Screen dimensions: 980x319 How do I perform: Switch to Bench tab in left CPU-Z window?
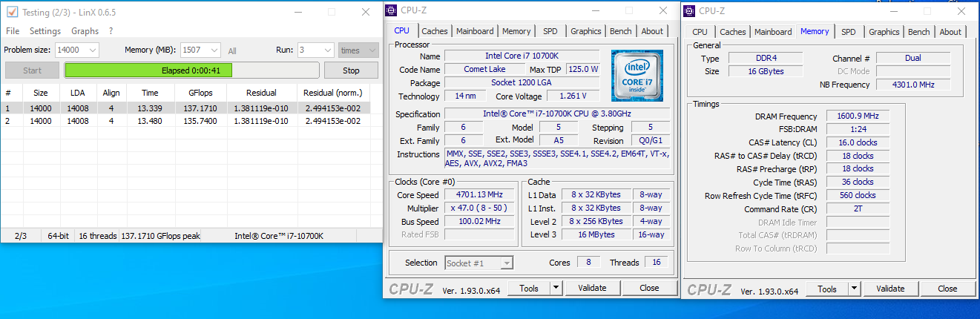coord(621,31)
